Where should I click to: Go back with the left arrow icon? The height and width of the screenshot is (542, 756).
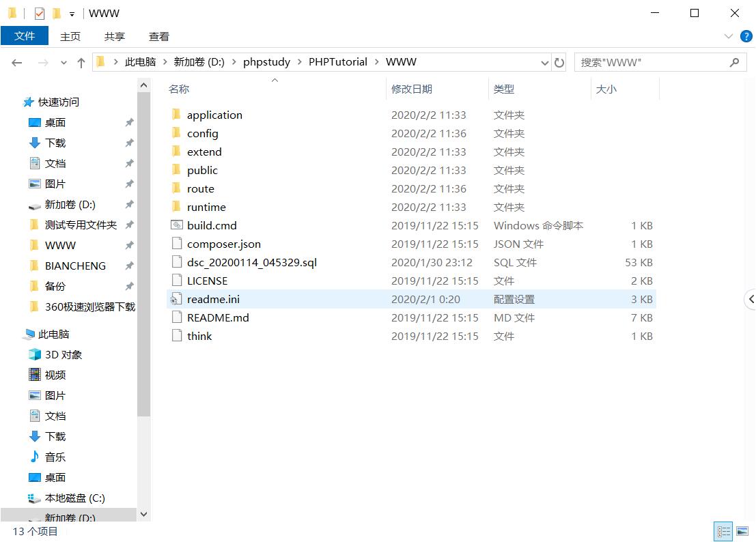coord(17,63)
